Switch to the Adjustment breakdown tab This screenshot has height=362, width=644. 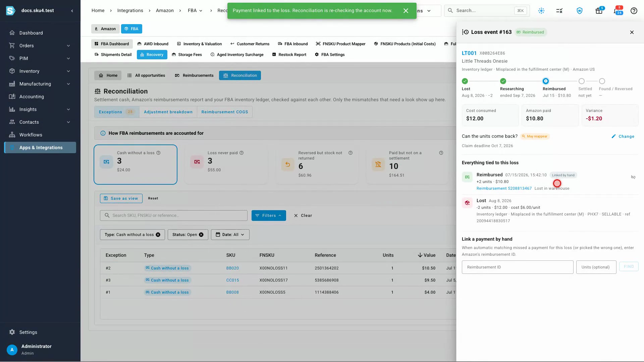coord(168,112)
